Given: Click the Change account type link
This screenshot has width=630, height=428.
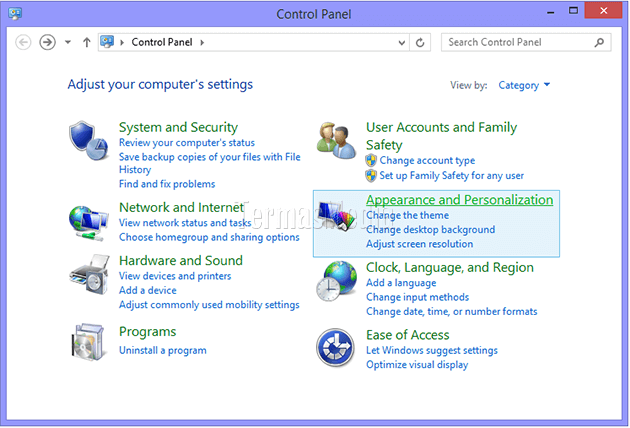Looking at the screenshot, I should [x=427, y=160].
